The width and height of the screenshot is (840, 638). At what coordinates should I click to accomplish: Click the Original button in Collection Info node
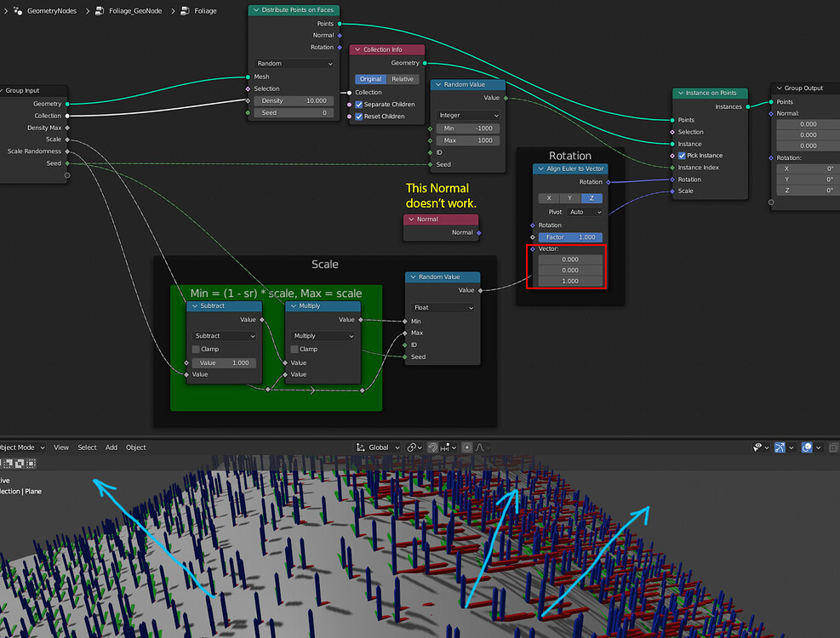click(x=370, y=77)
